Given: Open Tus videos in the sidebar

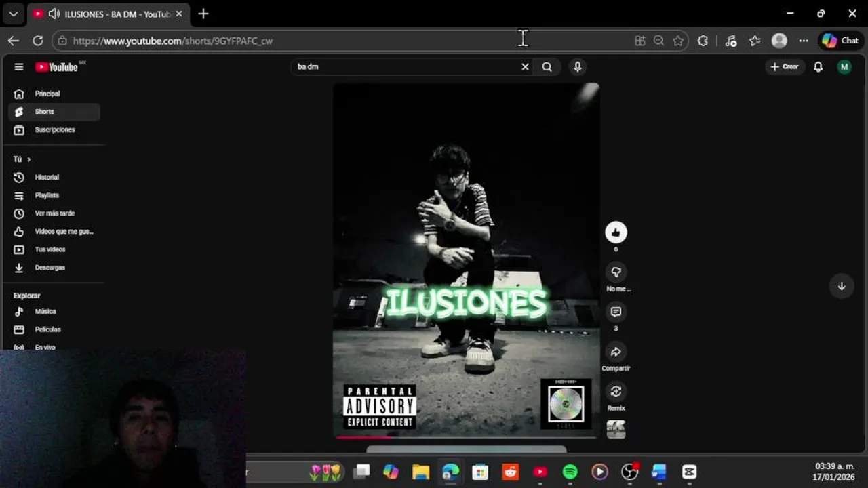Looking at the screenshot, I should click(x=54, y=249).
